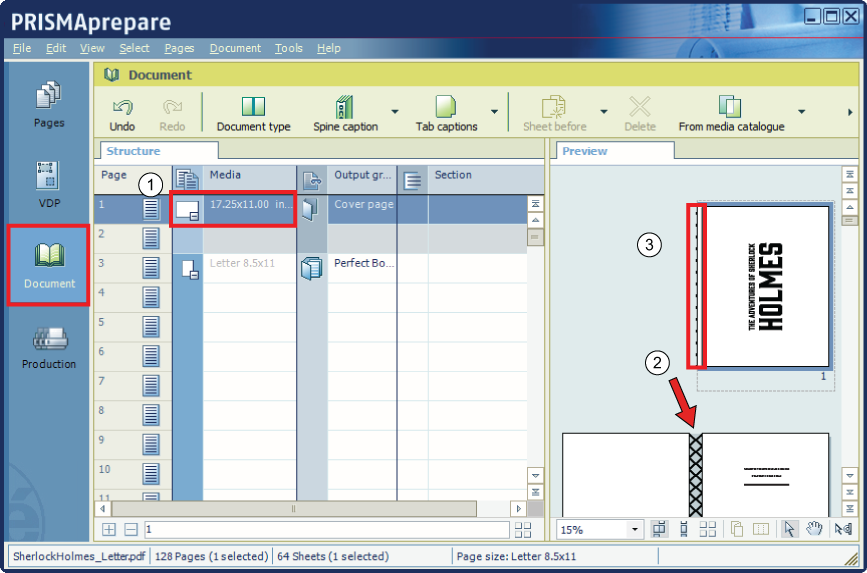Image resolution: width=867 pixels, height=573 pixels.
Task: Open the Edit menu
Action: pos(56,48)
